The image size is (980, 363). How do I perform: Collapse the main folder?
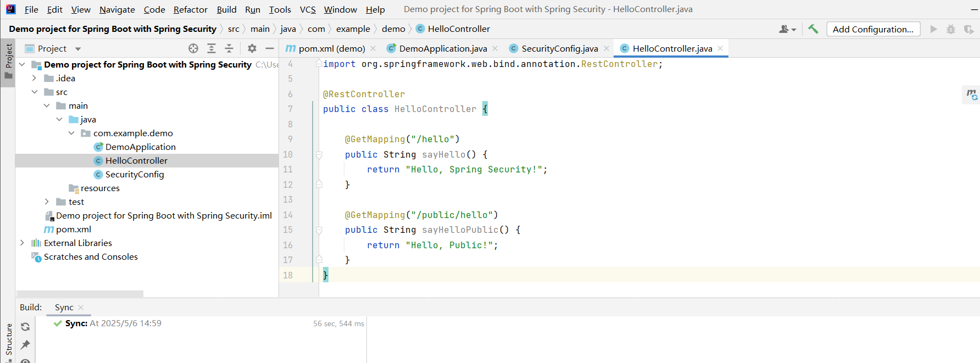coord(47,105)
